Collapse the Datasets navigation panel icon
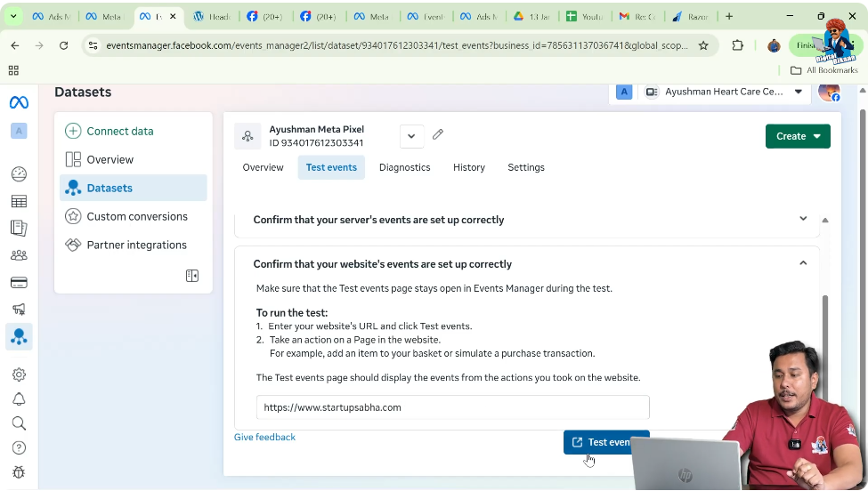The image size is (868, 491). (192, 276)
